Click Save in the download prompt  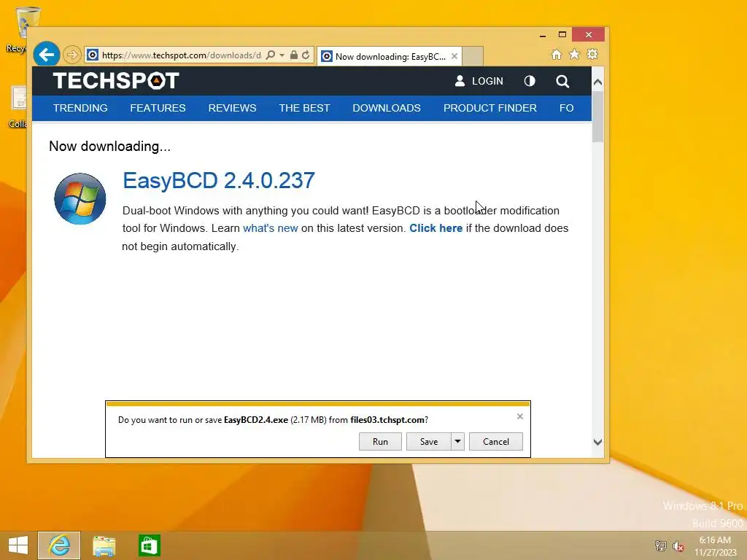click(x=429, y=441)
